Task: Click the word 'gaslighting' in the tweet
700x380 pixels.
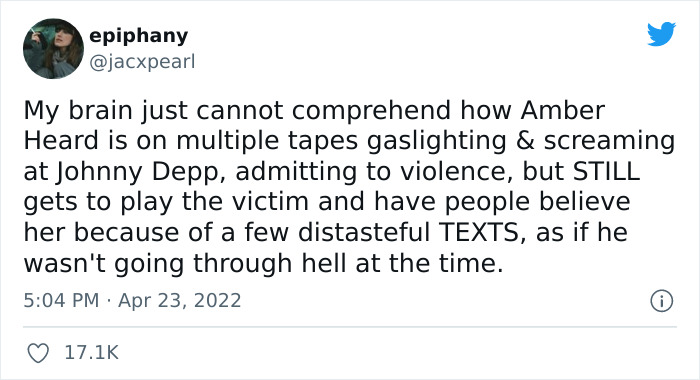Action: pos(437,141)
